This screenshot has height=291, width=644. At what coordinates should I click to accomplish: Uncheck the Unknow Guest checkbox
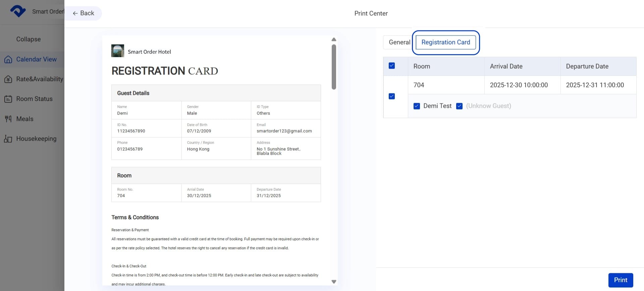459,106
